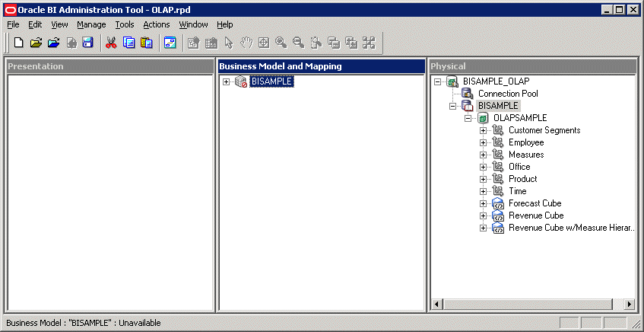This screenshot has height=332, width=644.
Task: Click the OLAPSAMPLE cube icon
Action: (x=483, y=118)
